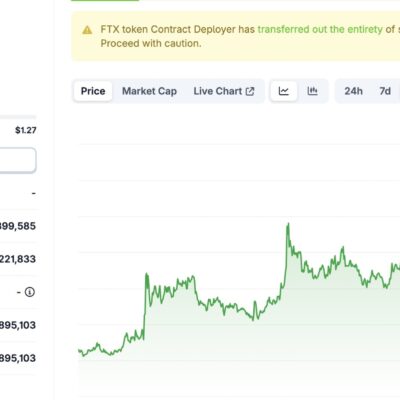Choose the 24h time range

[353, 91]
